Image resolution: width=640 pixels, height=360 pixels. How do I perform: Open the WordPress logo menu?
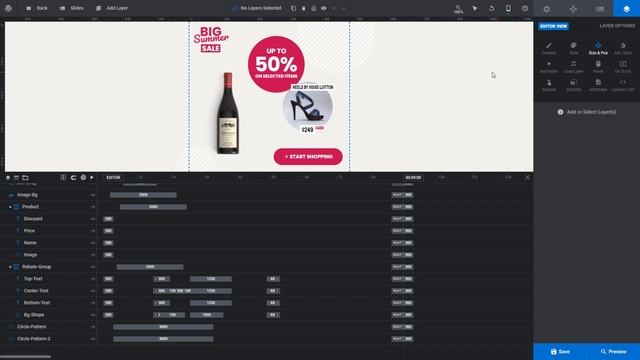[x=8, y=8]
